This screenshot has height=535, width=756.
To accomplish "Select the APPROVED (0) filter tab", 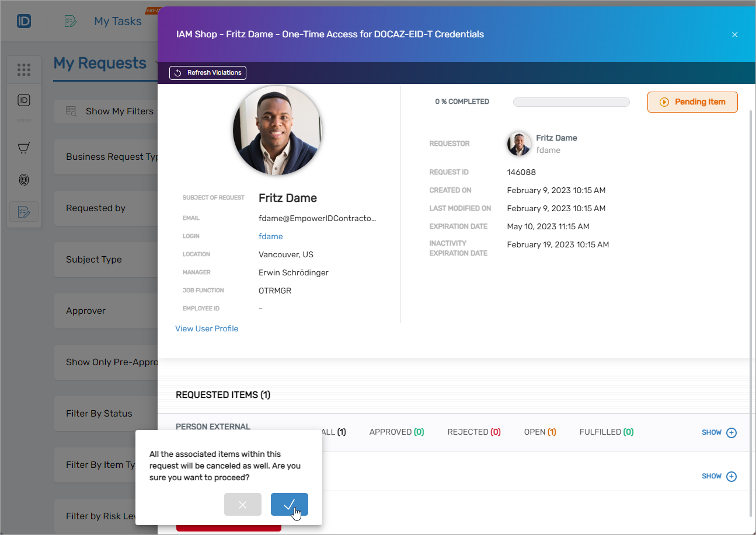I will click(x=396, y=432).
